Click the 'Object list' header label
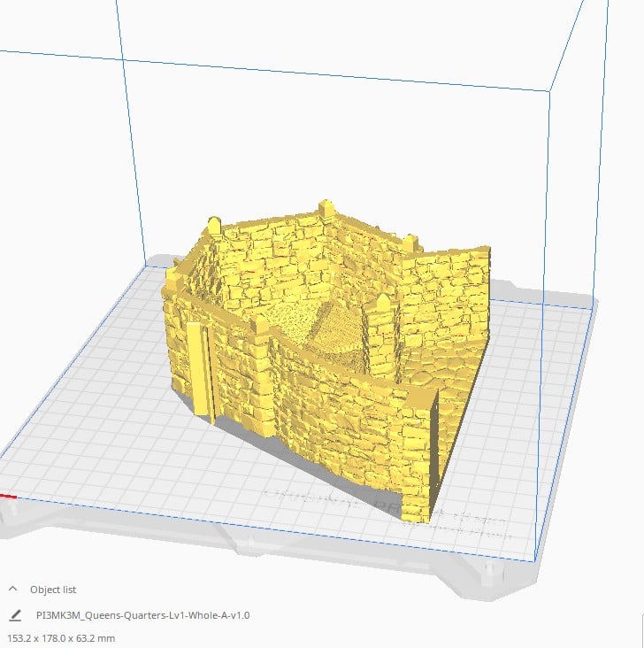 [53, 590]
